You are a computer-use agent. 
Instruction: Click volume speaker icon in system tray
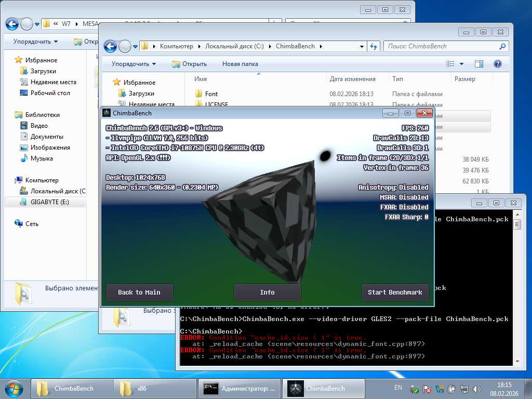tap(477, 389)
